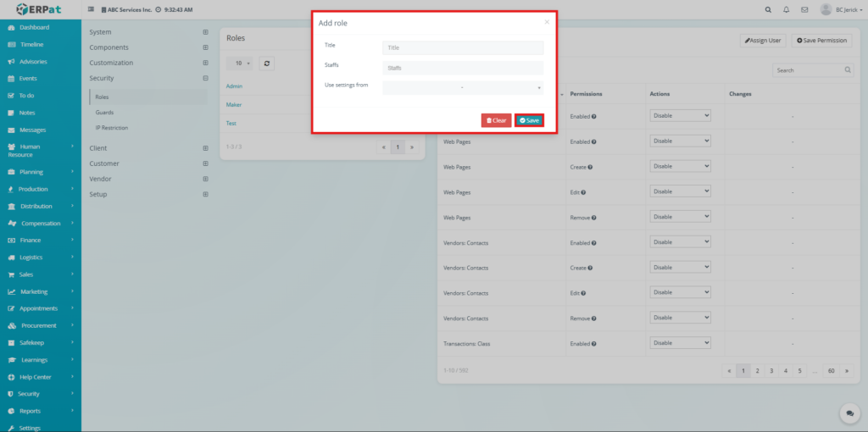Expand Distribution sidebar menu
Image resolution: width=868 pixels, height=432 pixels.
41,207
